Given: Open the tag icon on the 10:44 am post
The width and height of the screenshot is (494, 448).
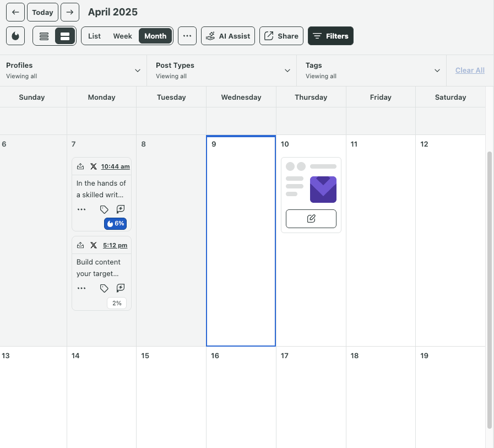Looking at the screenshot, I should [x=104, y=209].
